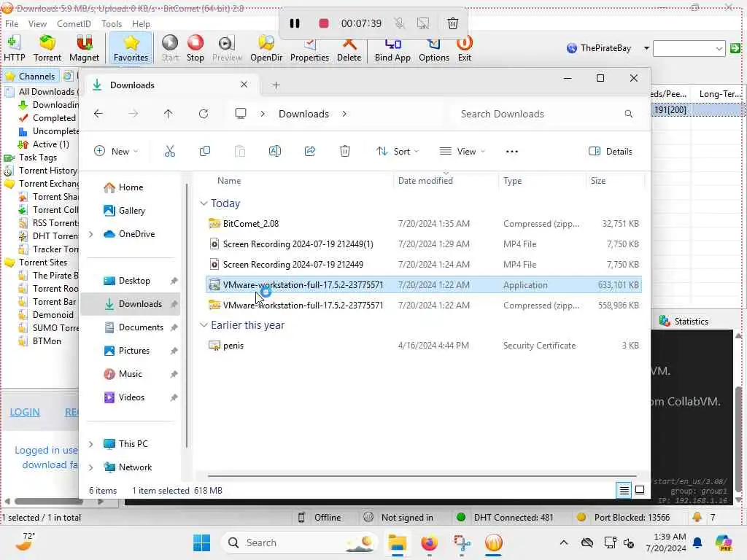This screenshot has height=560, width=747.
Task: Click the search magnifier in Search Downloads
Action: (x=629, y=114)
